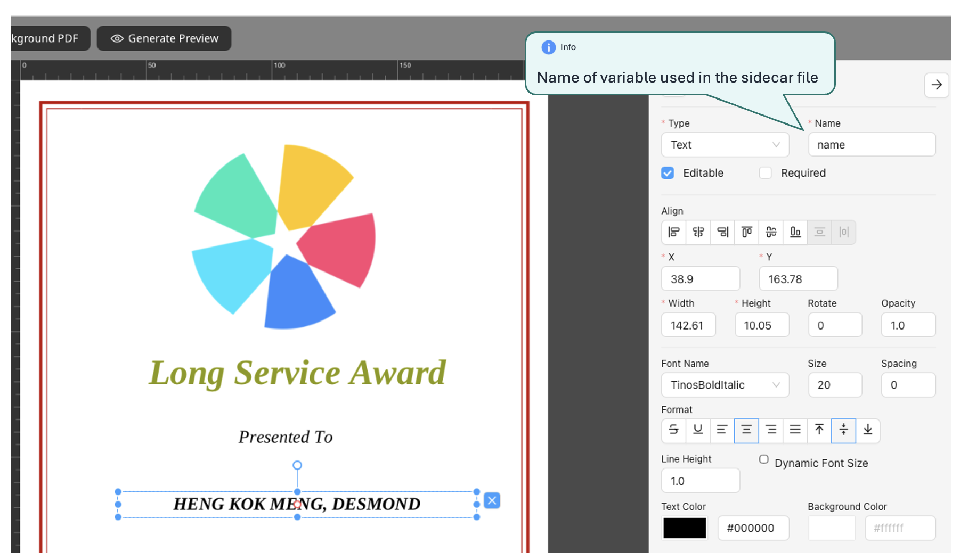The image size is (960, 560).
Task: Open the white Background Color swatch
Action: 832,528
